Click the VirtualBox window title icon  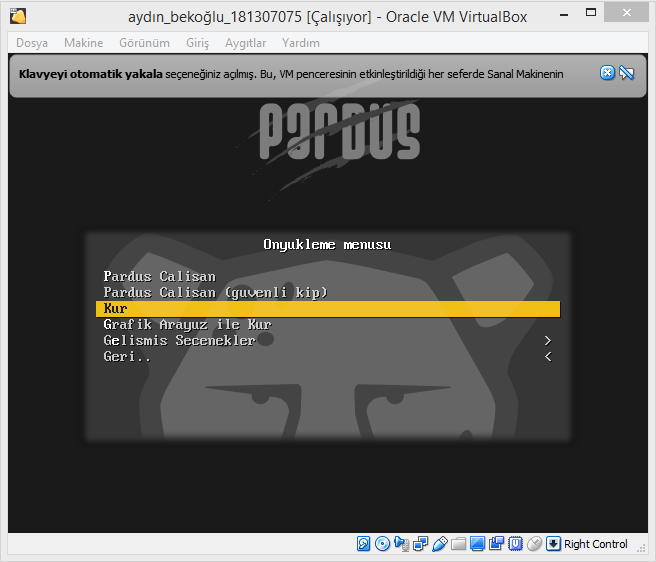[18, 16]
